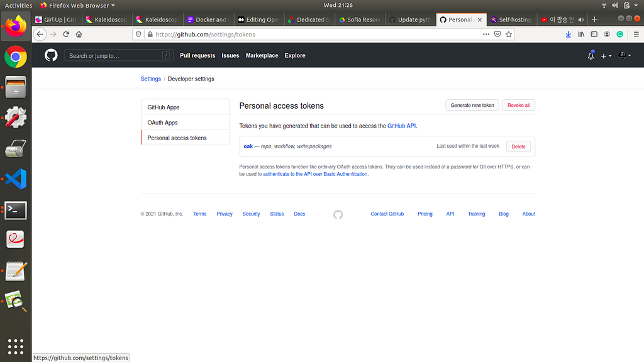Click the footer GitHub logo
The image size is (644, 362).
338,215
